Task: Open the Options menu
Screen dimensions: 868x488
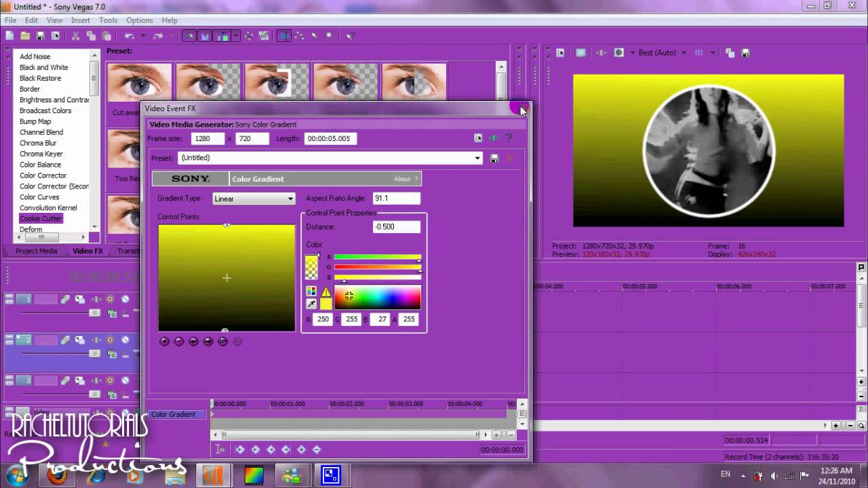Action: [x=140, y=20]
